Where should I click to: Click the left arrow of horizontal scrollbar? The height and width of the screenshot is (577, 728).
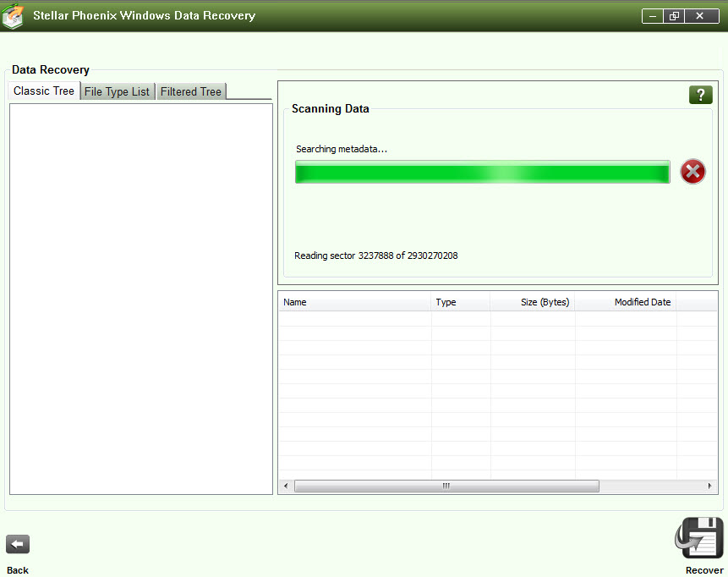pos(286,486)
